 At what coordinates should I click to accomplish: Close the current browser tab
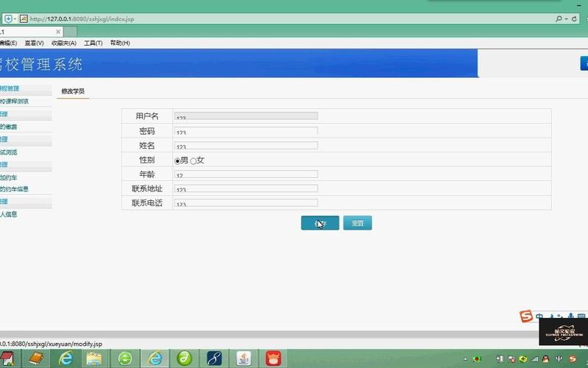[58, 32]
